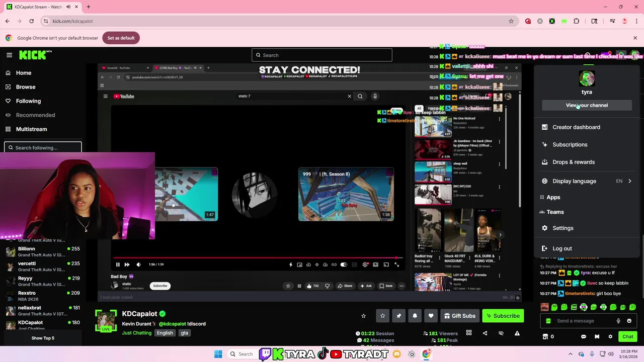Open the Just Chatting category link
The height and width of the screenshot is (362, 644).
pyautogui.click(x=136, y=333)
